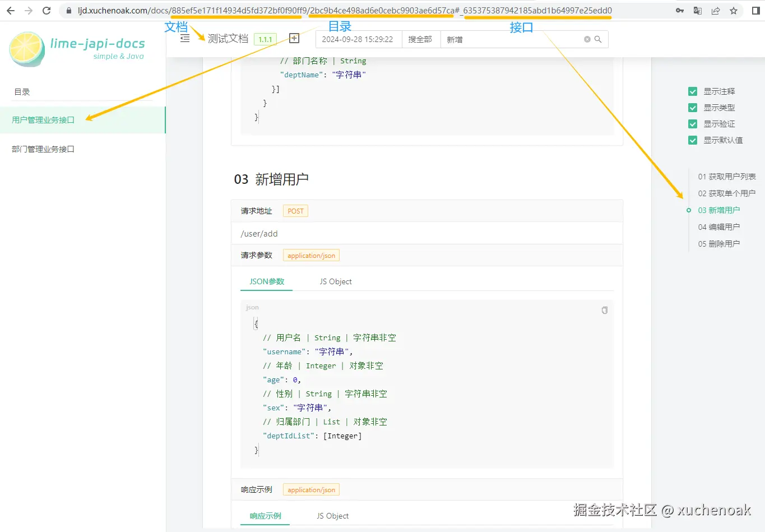Jump to 02 获取单个用户 anchor

tap(727, 193)
